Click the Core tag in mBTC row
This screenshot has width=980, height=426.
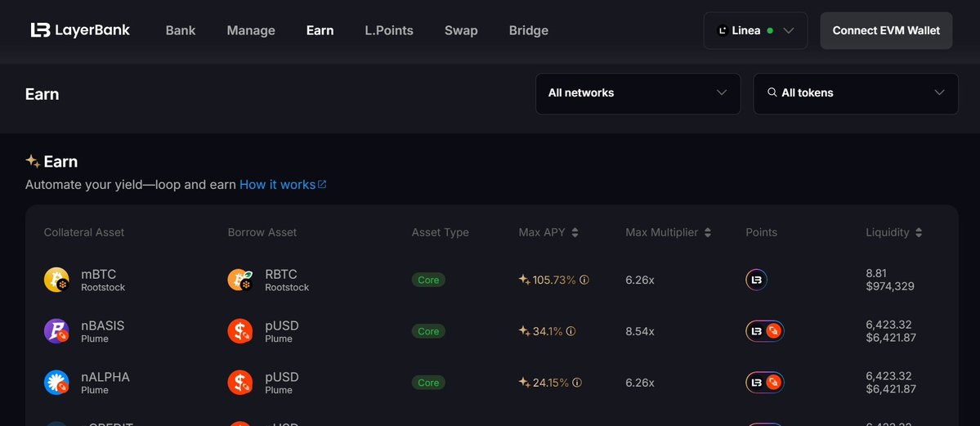pos(428,280)
